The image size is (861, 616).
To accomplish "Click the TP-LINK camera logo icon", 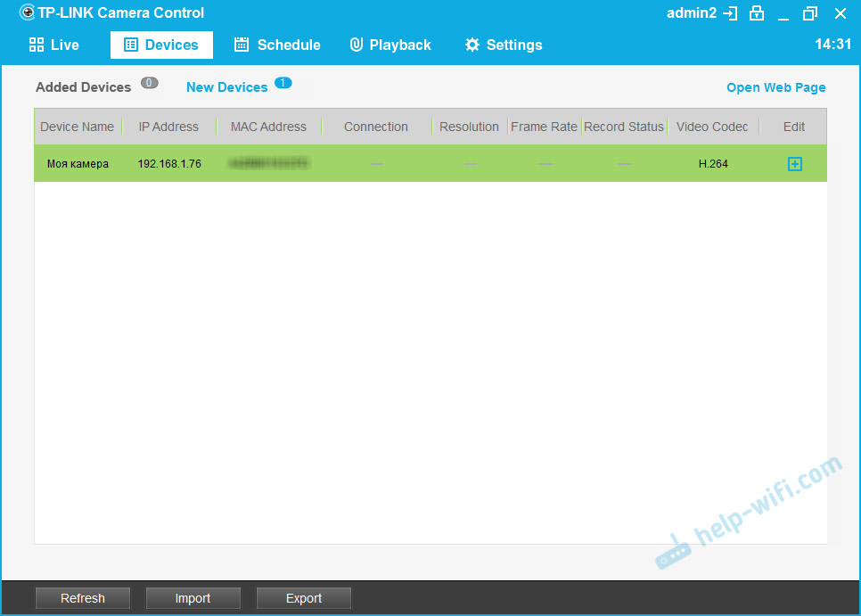I will point(27,12).
